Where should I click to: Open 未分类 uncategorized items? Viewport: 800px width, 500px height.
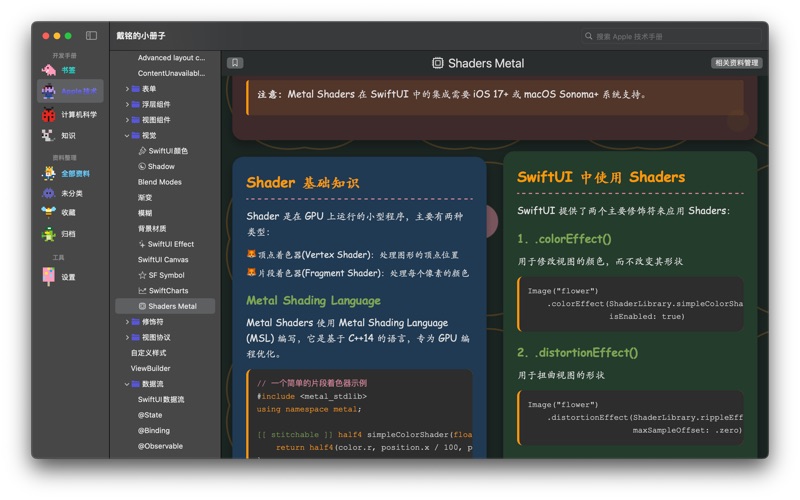[71, 194]
